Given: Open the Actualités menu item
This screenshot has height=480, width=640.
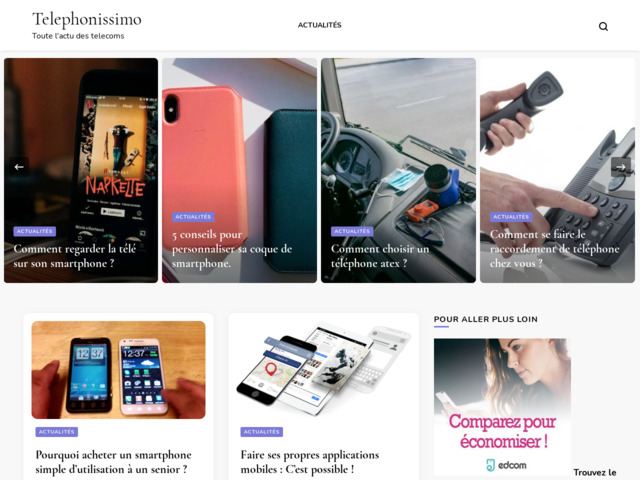Looking at the screenshot, I should (x=320, y=25).
